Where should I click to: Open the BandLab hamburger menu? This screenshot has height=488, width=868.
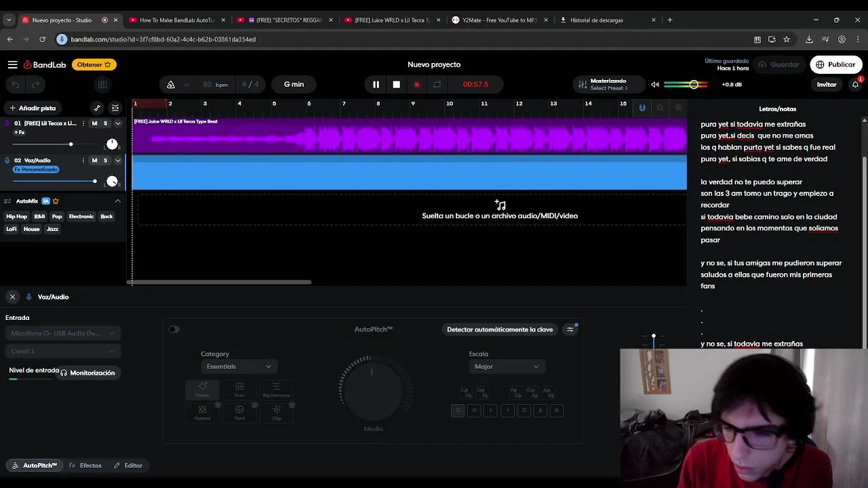pos(12,64)
